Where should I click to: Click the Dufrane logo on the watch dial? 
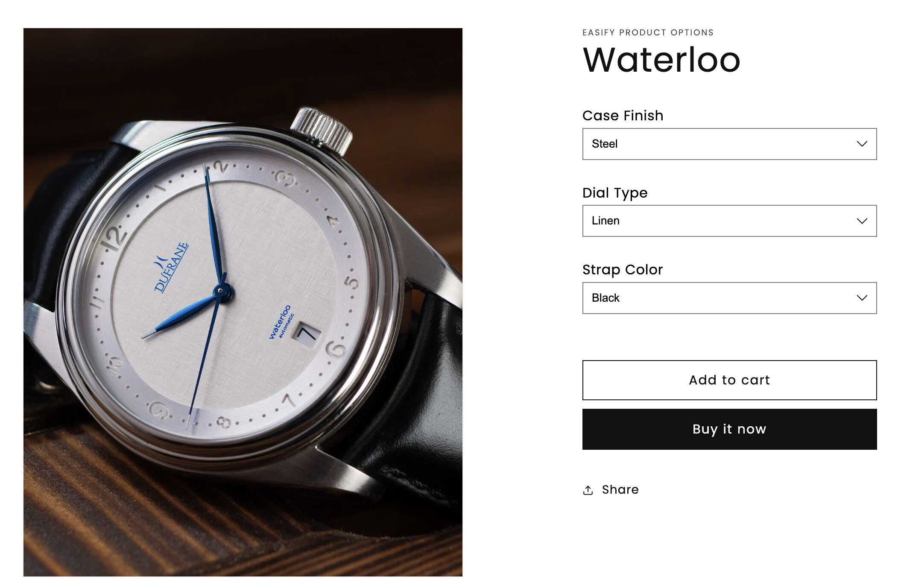(x=171, y=267)
